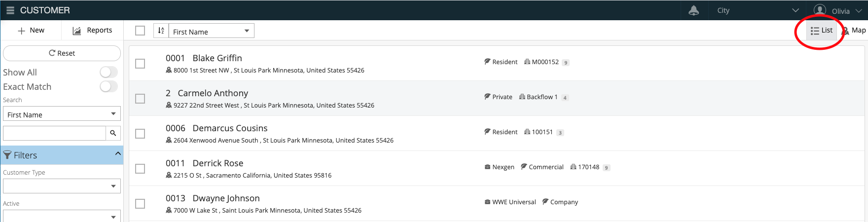This screenshot has width=868, height=222.
Task: Tick the select-all checkbox in the toolbar
Action: [140, 31]
